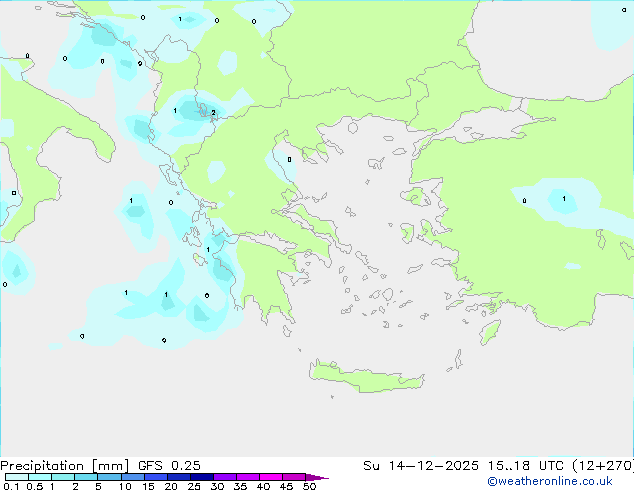Click the legend swatch between 1 and 2

pos(63,477)
